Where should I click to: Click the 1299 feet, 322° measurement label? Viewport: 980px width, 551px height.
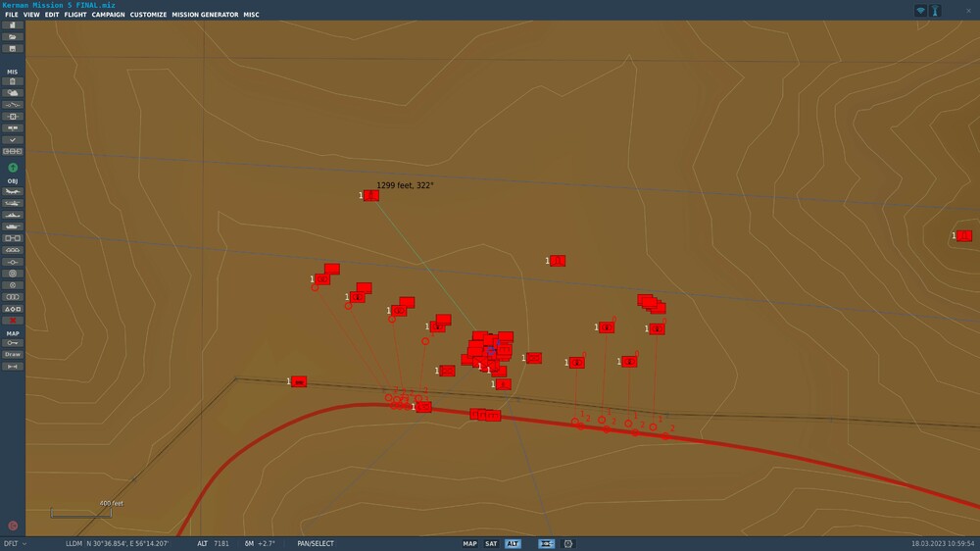(x=405, y=185)
